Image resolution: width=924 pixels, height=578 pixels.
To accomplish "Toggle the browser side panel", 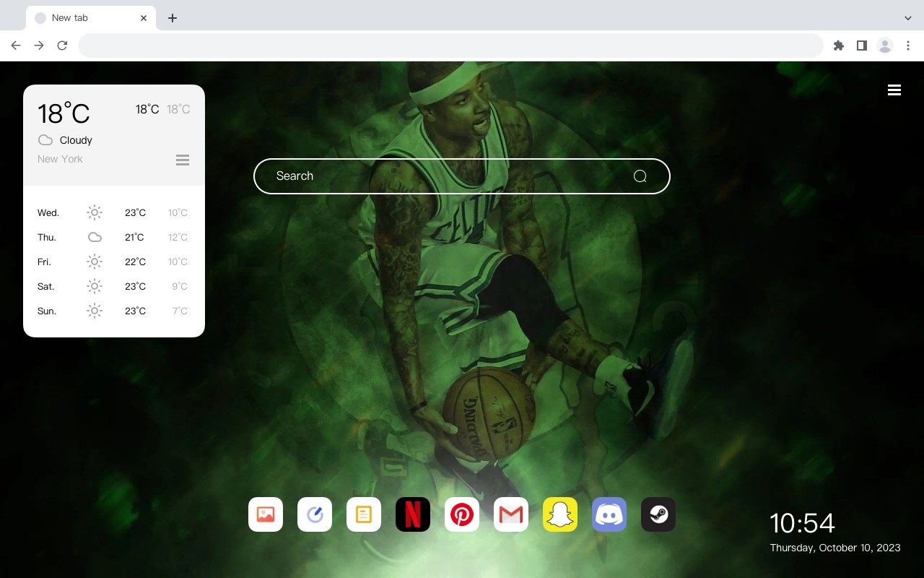I will click(861, 46).
